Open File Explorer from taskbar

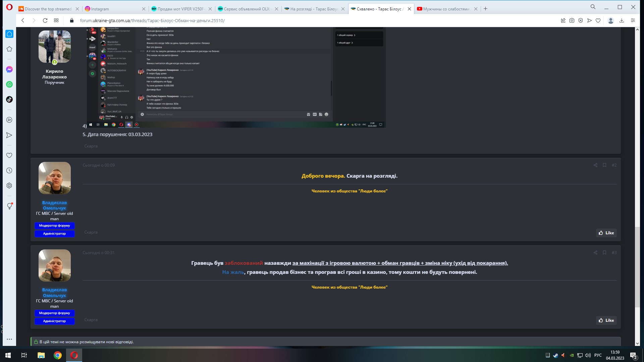pos(41,355)
